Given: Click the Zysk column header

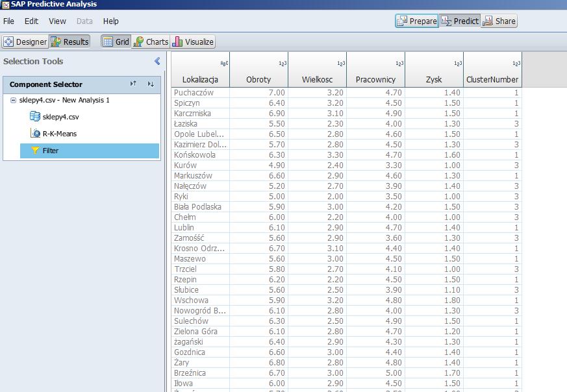Looking at the screenshot, I should 435,69.
